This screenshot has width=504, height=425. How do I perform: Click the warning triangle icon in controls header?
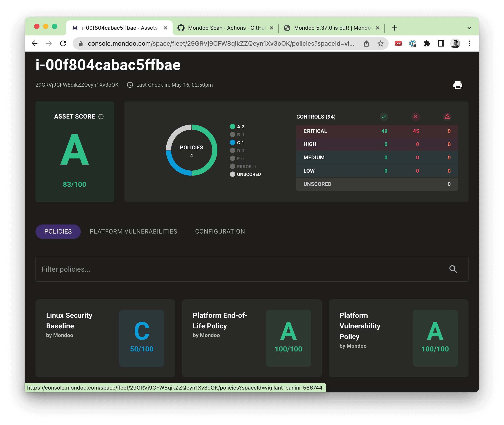[447, 117]
